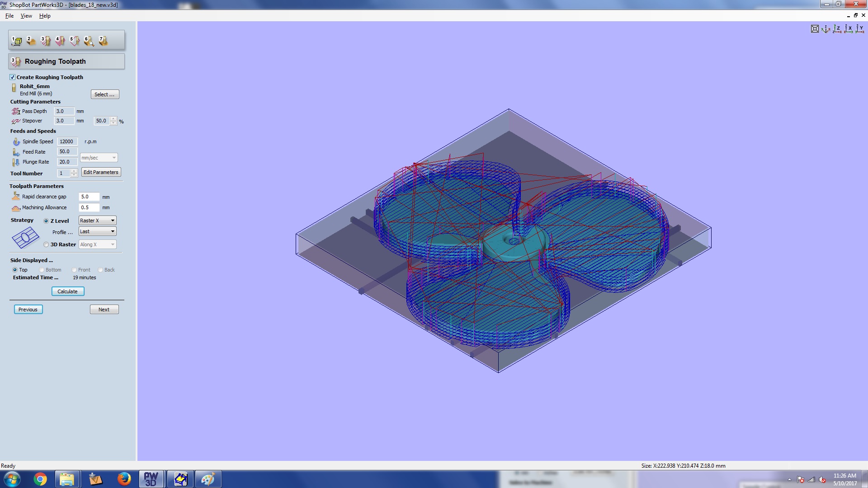
Task: Click the muted volume tray icon
Action: click(x=822, y=480)
